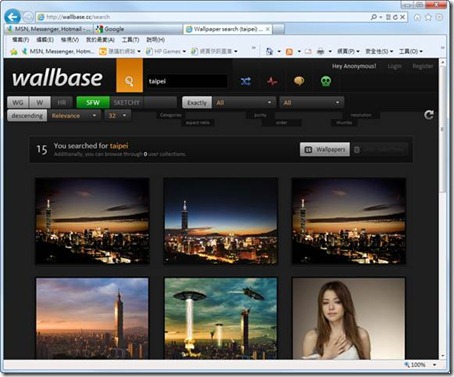Image resolution: width=454 pixels, height=377 pixels.
Task: Click the Wallpapers button
Action: (x=325, y=149)
